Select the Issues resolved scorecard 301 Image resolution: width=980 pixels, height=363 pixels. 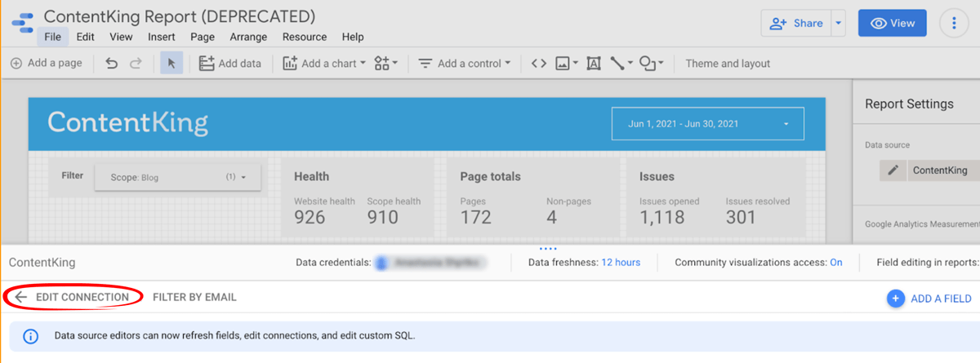click(758, 210)
